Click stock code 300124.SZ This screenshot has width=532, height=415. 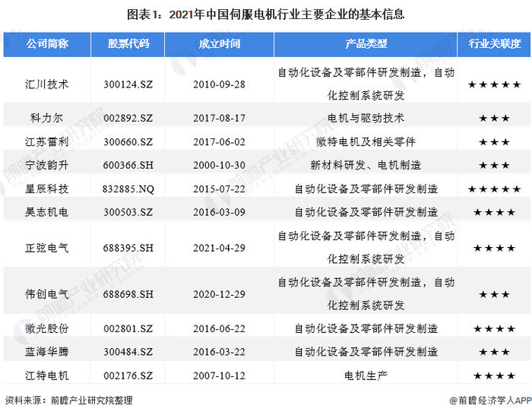(128, 84)
